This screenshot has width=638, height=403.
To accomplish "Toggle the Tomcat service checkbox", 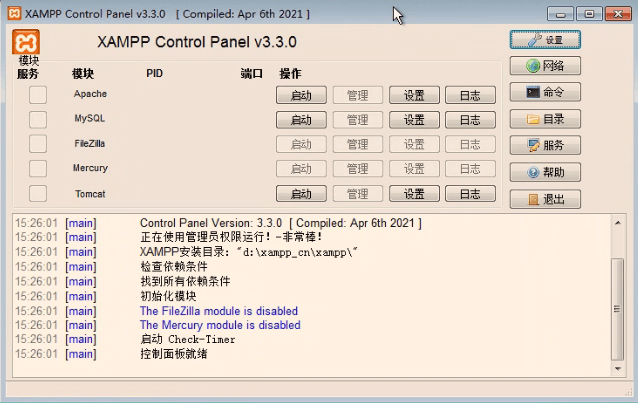I will [x=38, y=193].
